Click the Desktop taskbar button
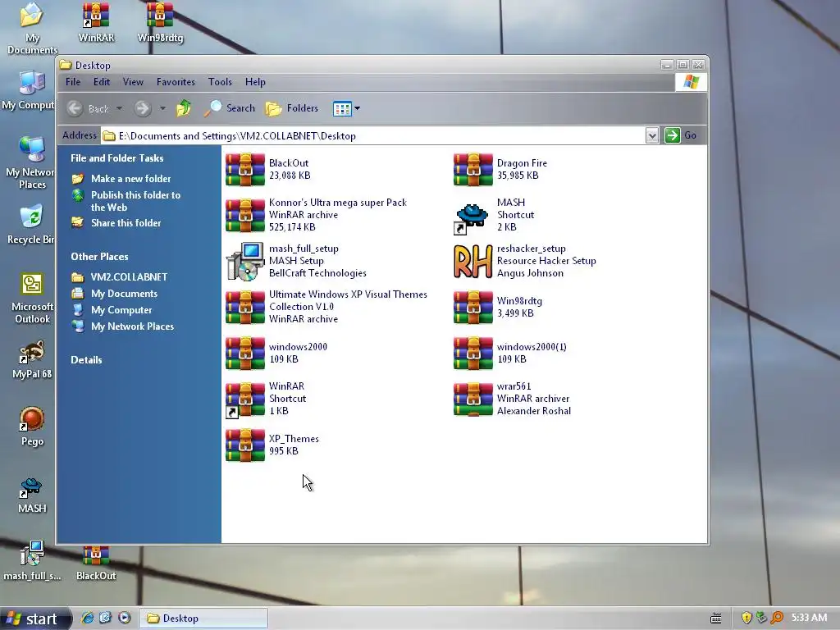The height and width of the screenshot is (630, 840). pyautogui.click(x=203, y=619)
